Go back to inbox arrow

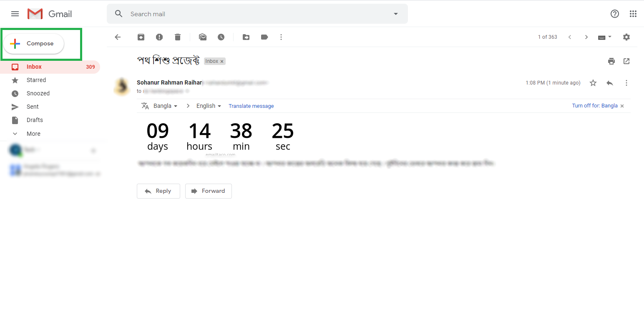coord(118,37)
